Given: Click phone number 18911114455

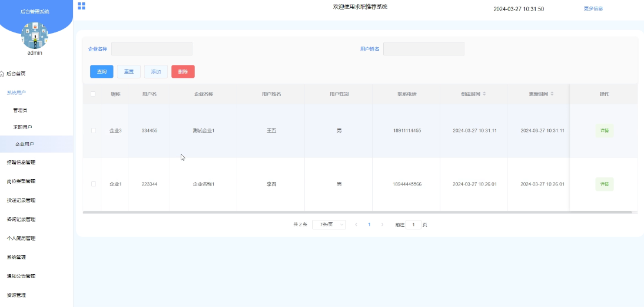Looking at the screenshot, I should coord(407,131).
